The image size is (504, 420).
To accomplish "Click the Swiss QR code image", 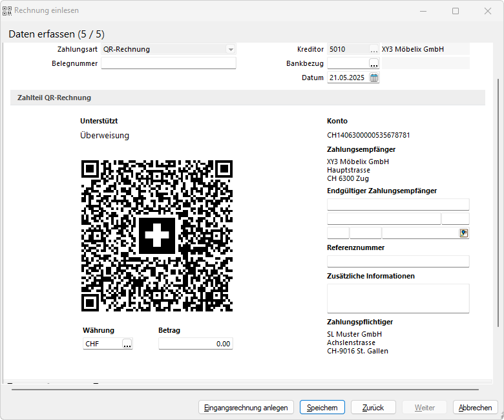I will coord(157,236).
